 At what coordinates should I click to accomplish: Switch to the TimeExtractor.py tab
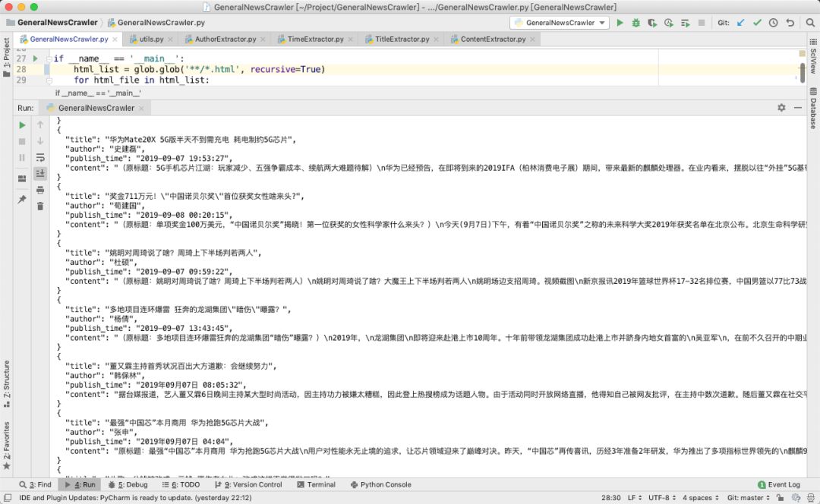click(315, 39)
